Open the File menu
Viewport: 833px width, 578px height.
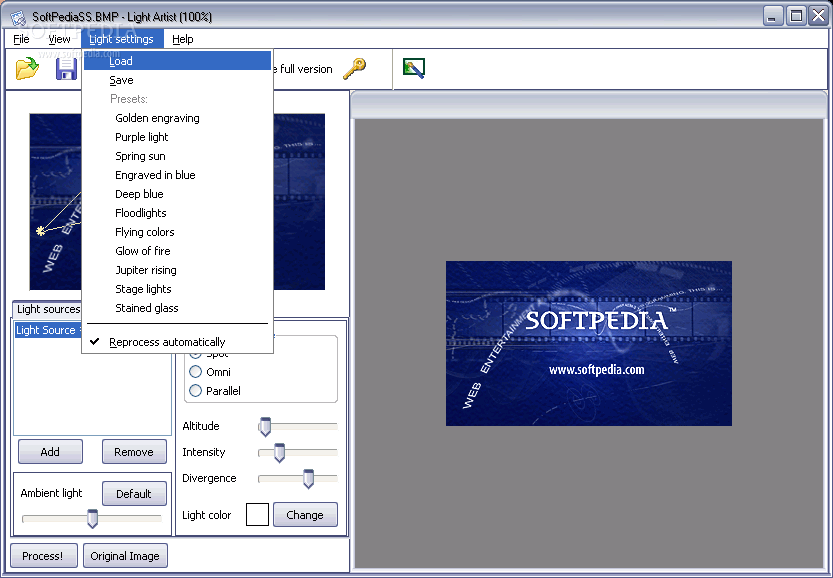21,39
